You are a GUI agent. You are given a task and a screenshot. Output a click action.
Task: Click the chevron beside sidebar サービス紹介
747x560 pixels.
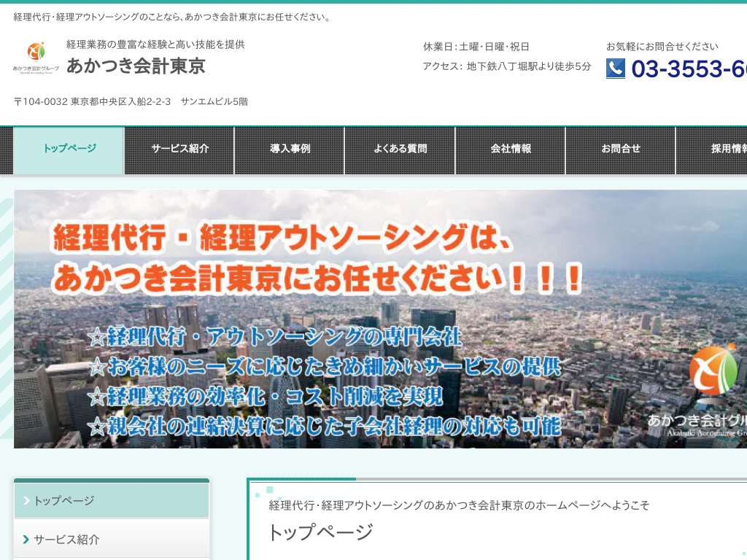pos(27,540)
